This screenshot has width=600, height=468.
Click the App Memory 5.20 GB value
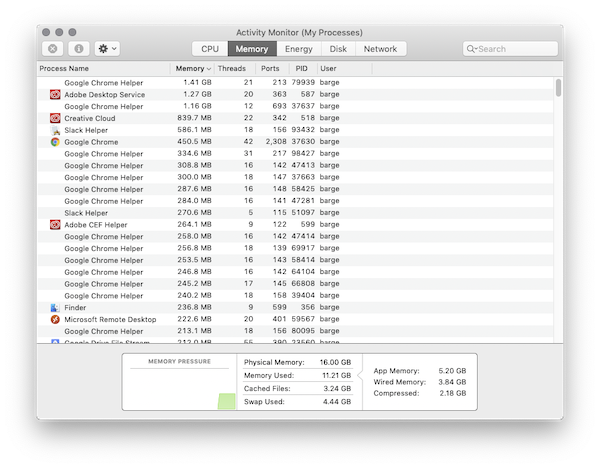point(452,371)
